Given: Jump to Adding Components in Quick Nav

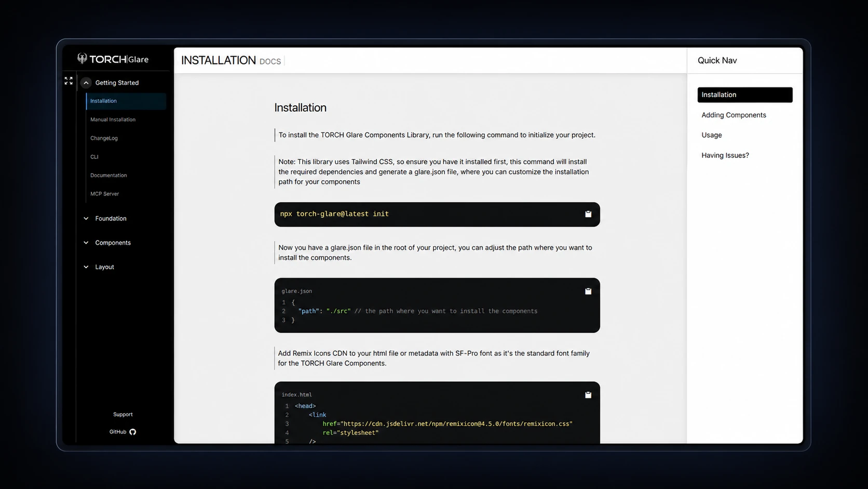Looking at the screenshot, I should click(x=734, y=115).
